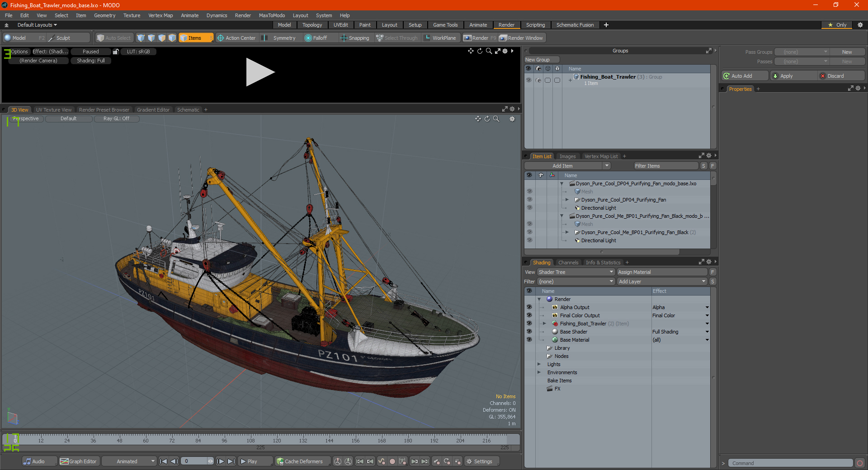Click zoom icon in render preview panel
868x470 pixels.
pos(489,51)
